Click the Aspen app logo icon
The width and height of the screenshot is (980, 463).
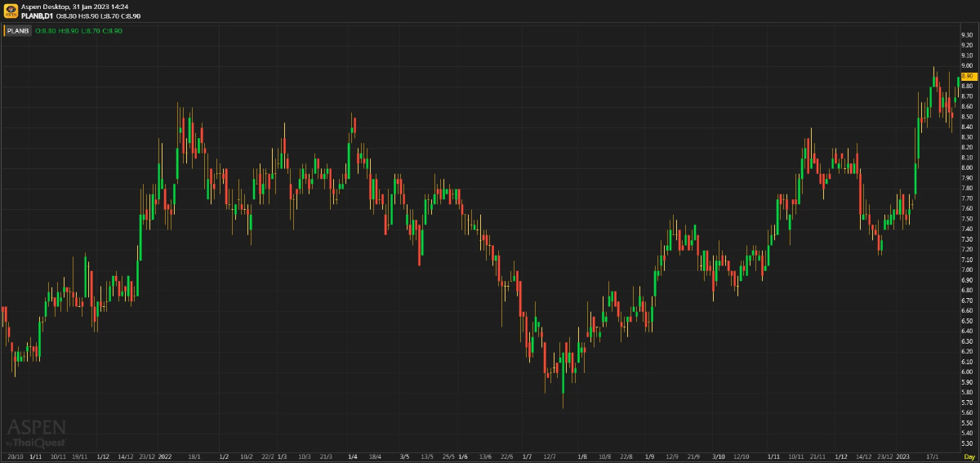click(11, 11)
